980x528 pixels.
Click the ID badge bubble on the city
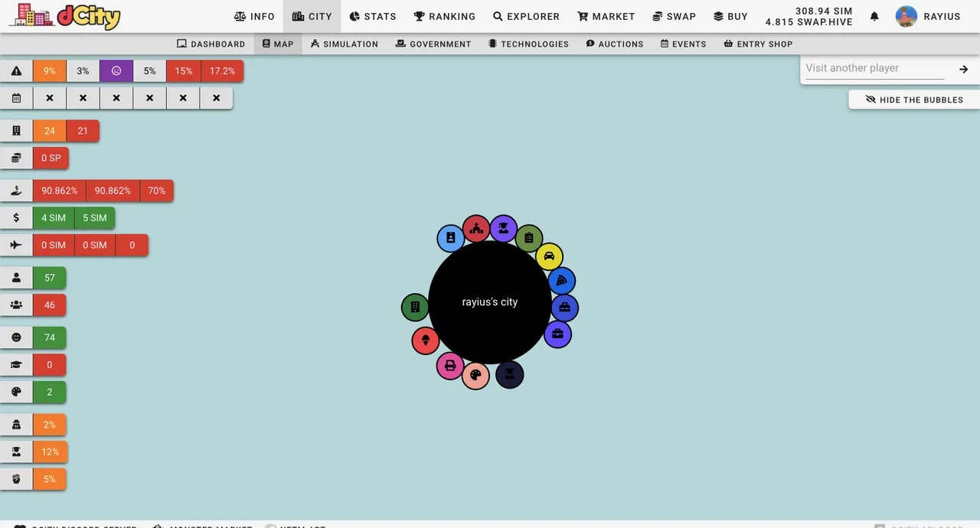click(x=451, y=238)
